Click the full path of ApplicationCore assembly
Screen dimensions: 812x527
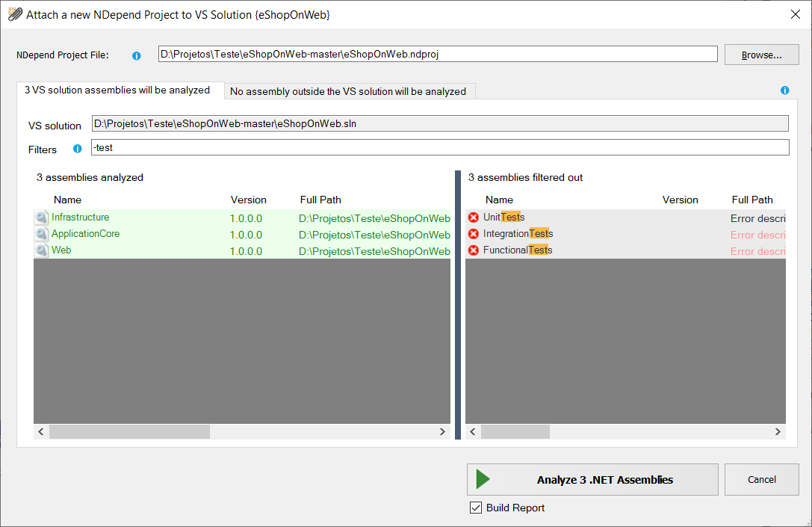point(374,235)
